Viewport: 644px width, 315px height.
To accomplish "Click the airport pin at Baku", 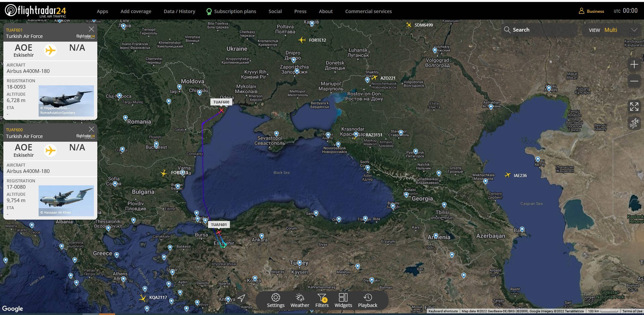I will click(522, 230).
